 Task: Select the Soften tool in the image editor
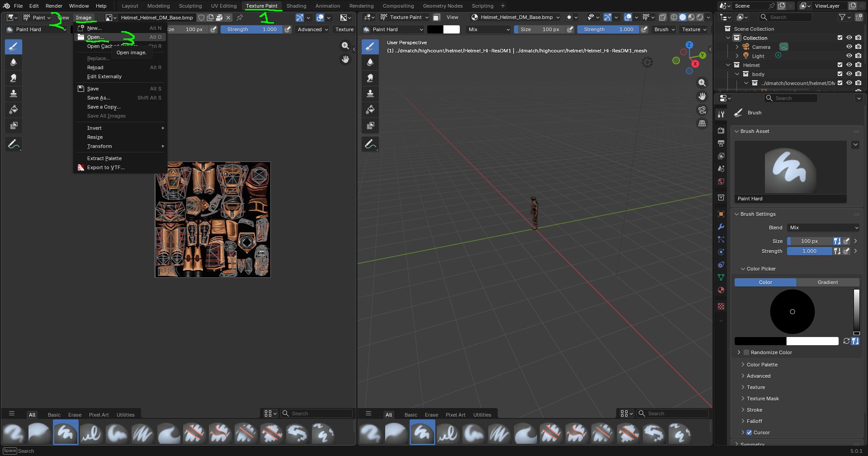13,62
